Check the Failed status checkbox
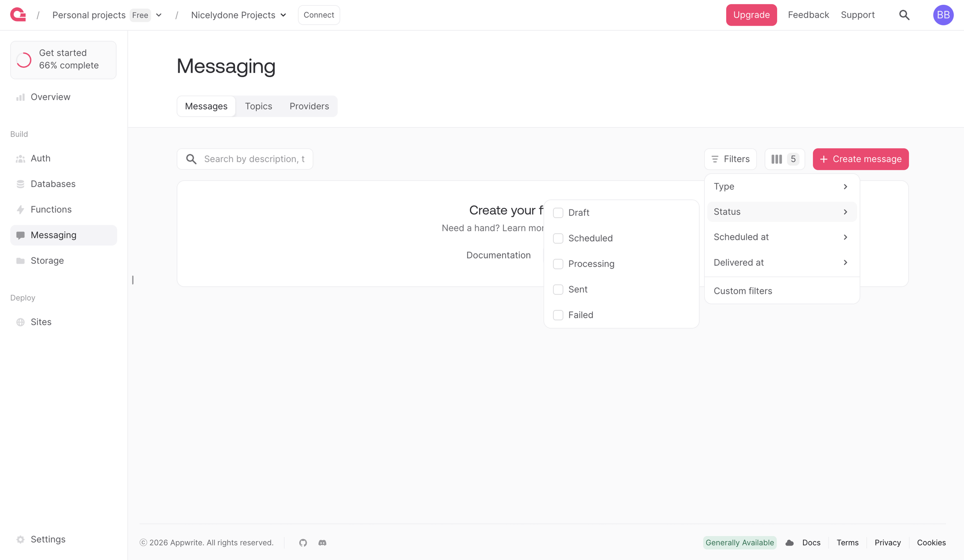 coord(558,315)
